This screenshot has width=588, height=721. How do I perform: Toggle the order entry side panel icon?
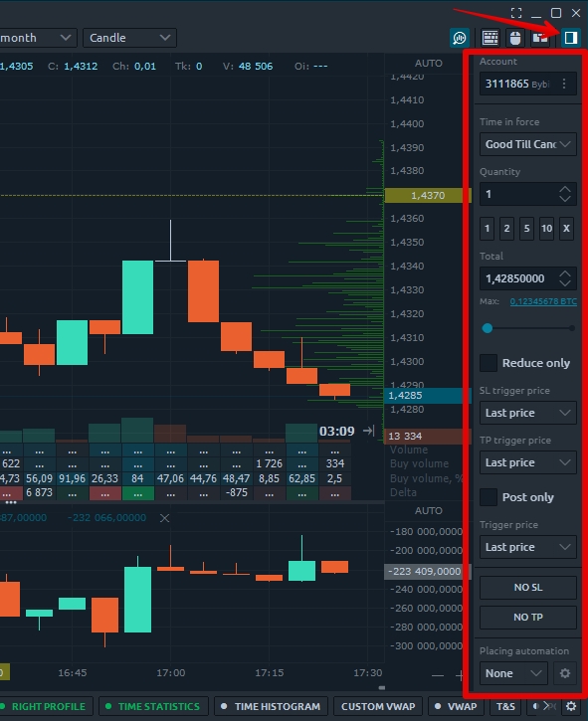point(570,38)
